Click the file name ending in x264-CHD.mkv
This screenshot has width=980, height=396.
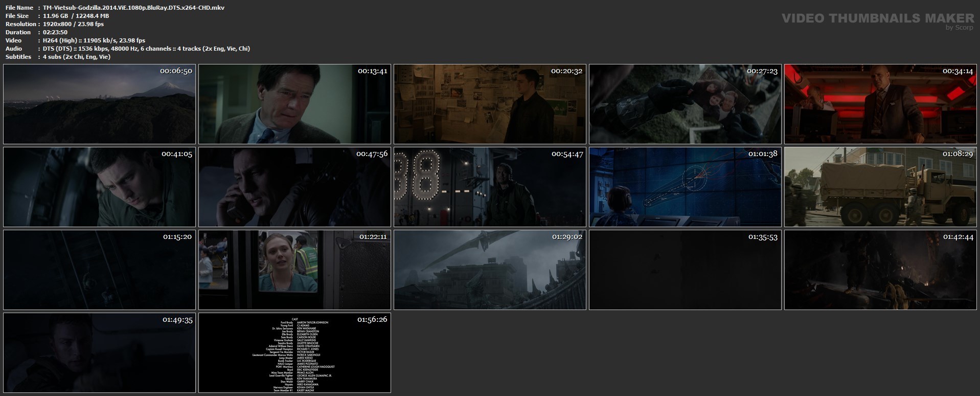[133, 8]
